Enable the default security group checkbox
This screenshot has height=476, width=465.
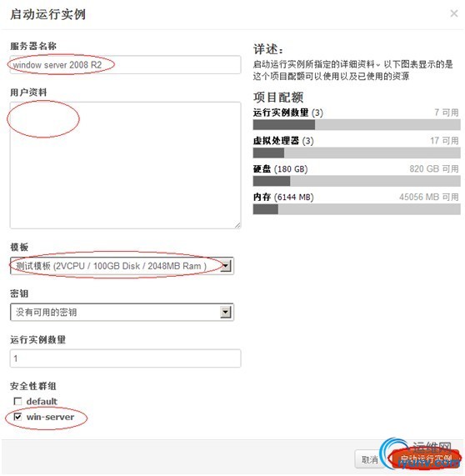17,401
